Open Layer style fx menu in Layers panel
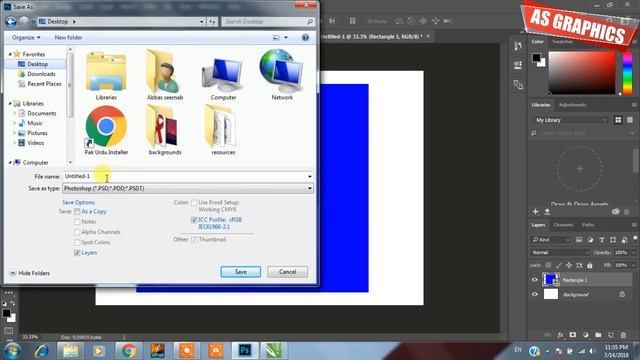640x360 pixels. click(560, 335)
